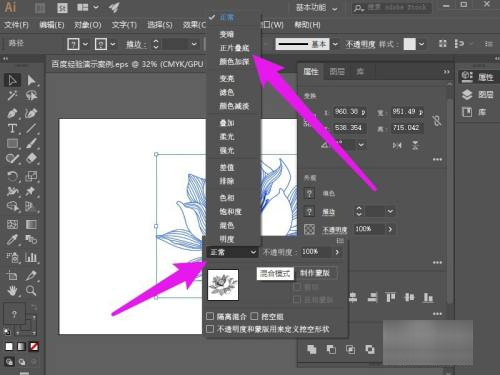Viewport: 500px width, 375px height.
Task: Select the Rectangle tool
Action: pos(12,144)
